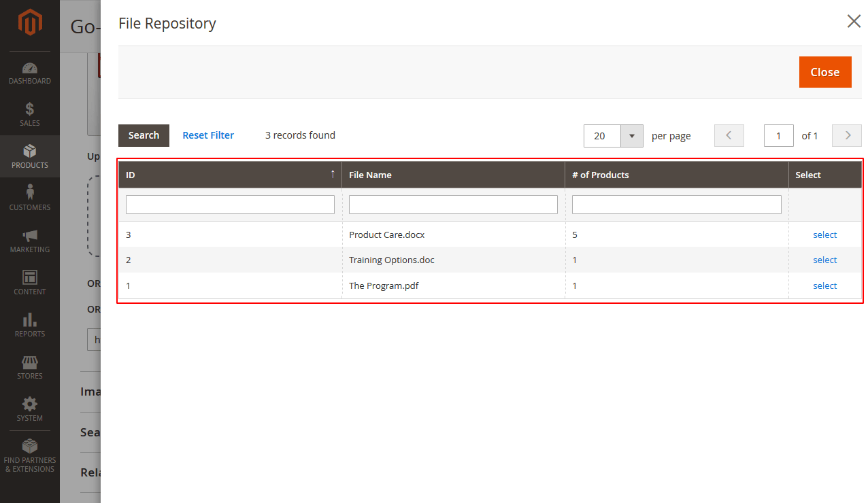Click the Reset Filter link
Image resolution: width=868 pixels, height=503 pixels.
208,135
